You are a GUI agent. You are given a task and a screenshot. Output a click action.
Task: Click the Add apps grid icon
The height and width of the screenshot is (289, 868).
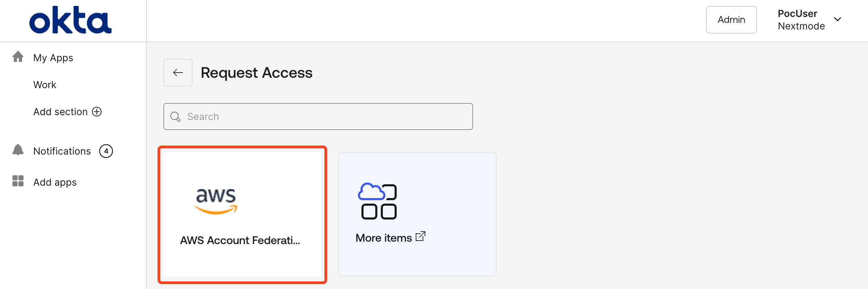[x=18, y=181]
